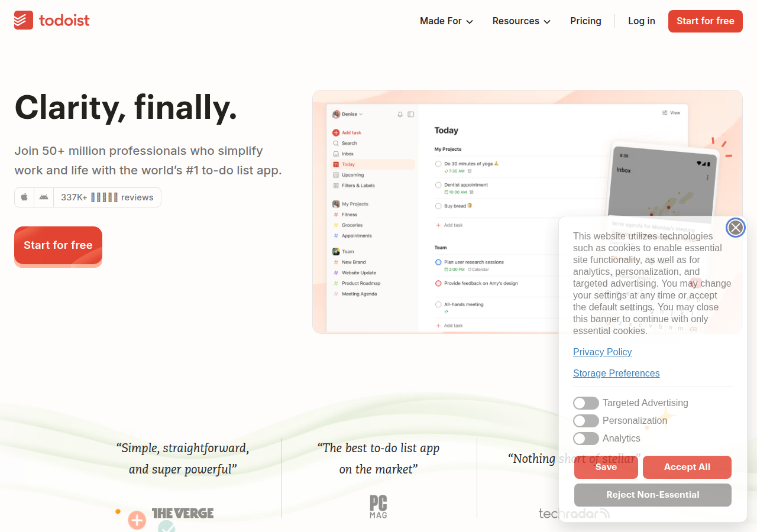
Task: Open the Pricing page
Action: click(585, 21)
